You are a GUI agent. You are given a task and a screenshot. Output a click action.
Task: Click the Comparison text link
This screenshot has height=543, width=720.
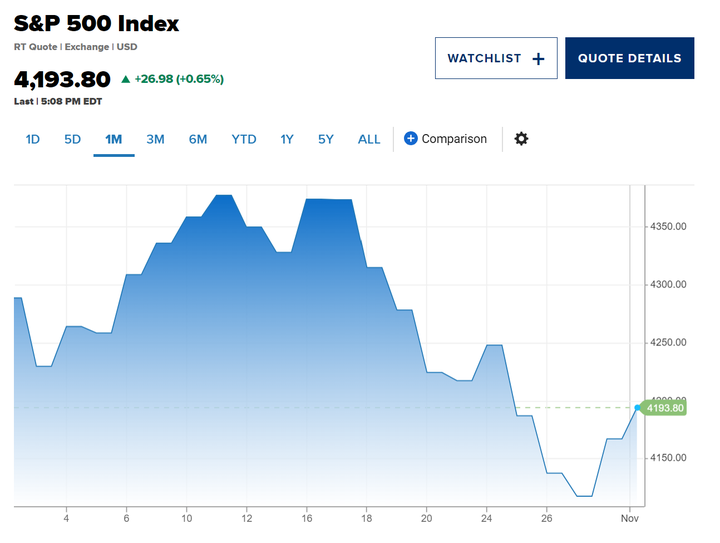[x=454, y=139]
